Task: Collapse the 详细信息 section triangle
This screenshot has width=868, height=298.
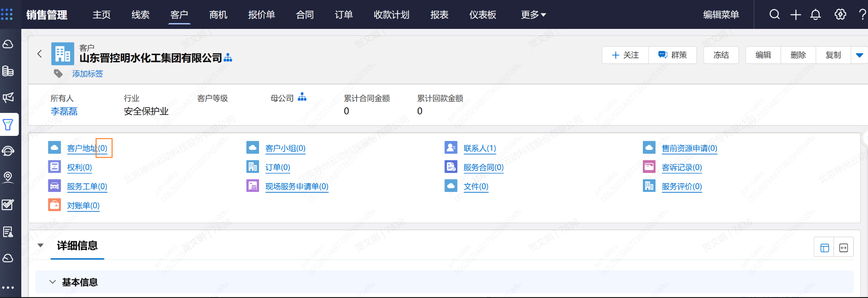Action: [x=41, y=246]
